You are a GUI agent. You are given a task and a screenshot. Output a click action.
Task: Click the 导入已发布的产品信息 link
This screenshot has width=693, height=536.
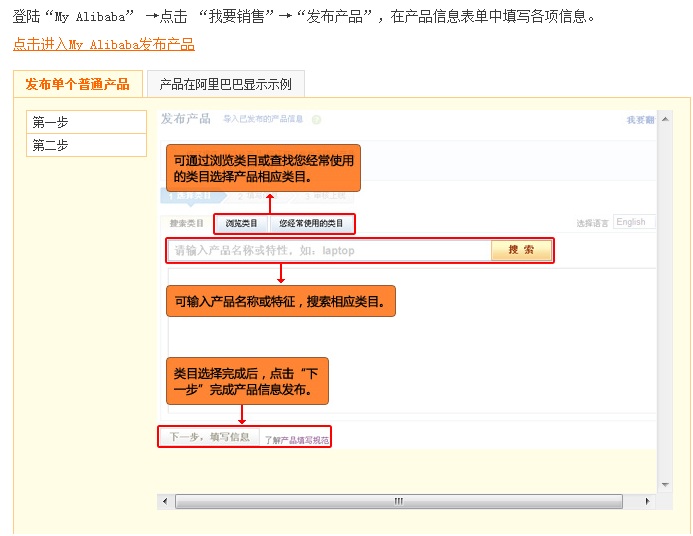tap(263, 119)
